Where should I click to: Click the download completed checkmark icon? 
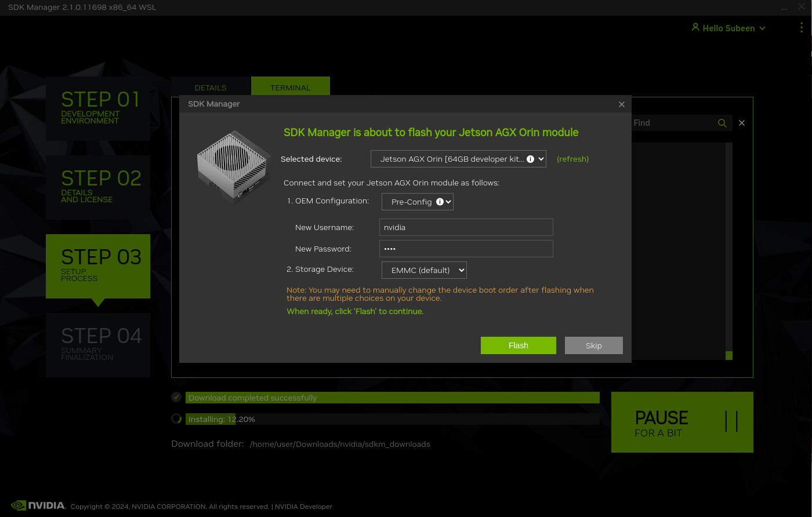[176, 397]
